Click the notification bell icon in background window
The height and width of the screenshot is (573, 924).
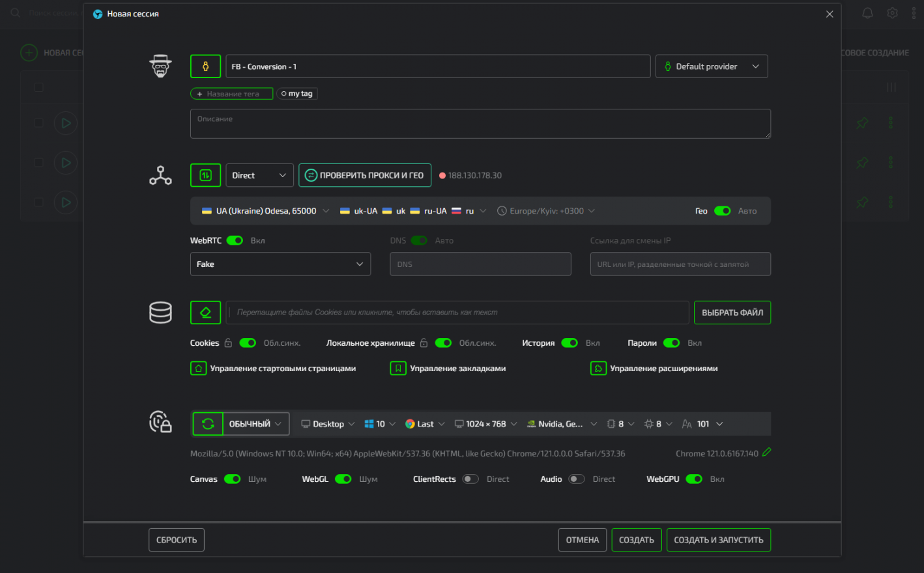pos(867,13)
